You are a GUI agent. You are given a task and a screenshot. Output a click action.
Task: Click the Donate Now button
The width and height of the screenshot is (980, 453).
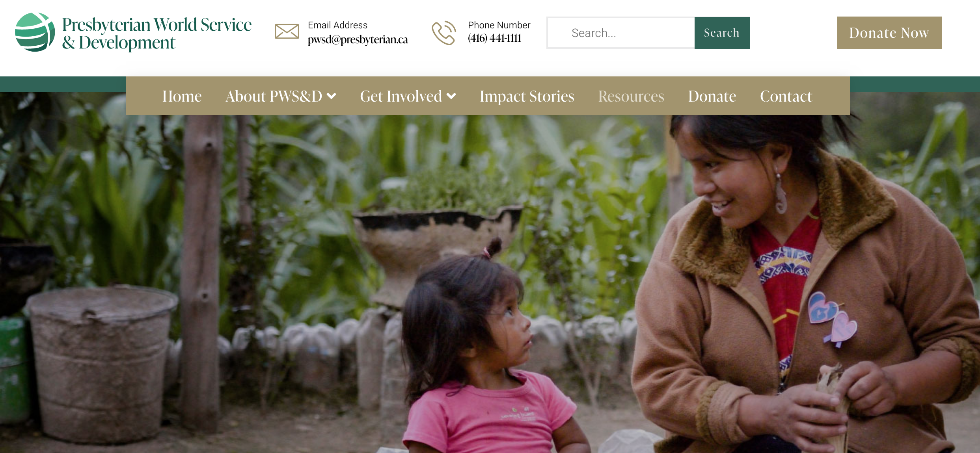pyautogui.click(x=889, y=33)
